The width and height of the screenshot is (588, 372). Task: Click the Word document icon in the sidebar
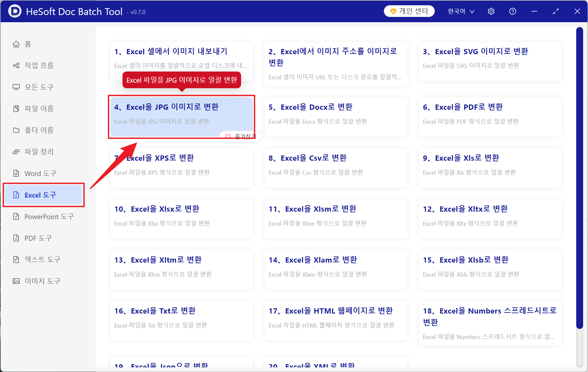tap(16, 173)
